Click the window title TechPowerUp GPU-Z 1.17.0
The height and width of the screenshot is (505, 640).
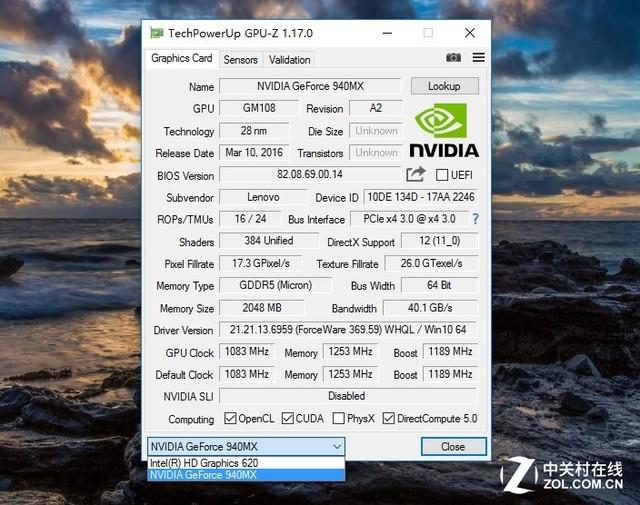point(240,33)
